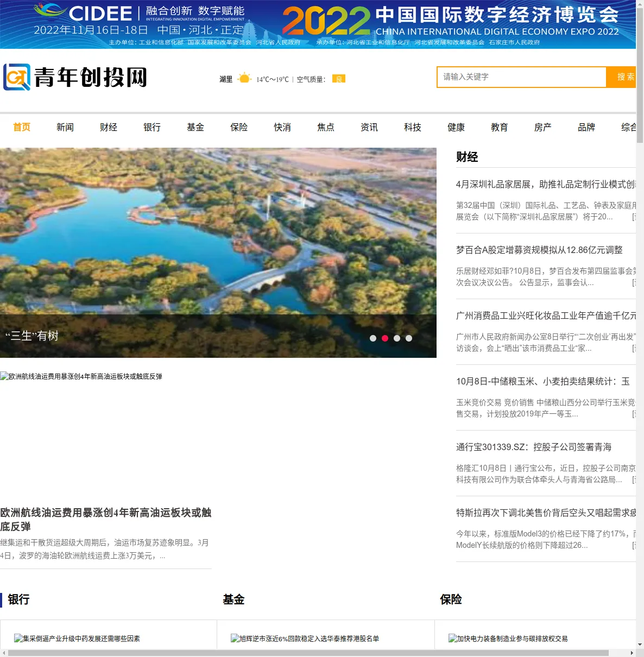
Task: Click the vertical scrollbar thumb
Action: coord(640,74)
